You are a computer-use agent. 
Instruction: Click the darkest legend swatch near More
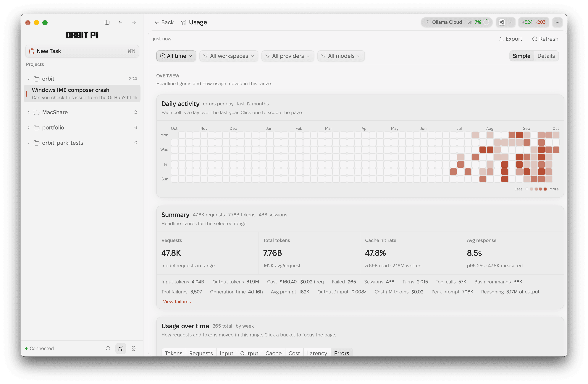[x=545, y=189]
